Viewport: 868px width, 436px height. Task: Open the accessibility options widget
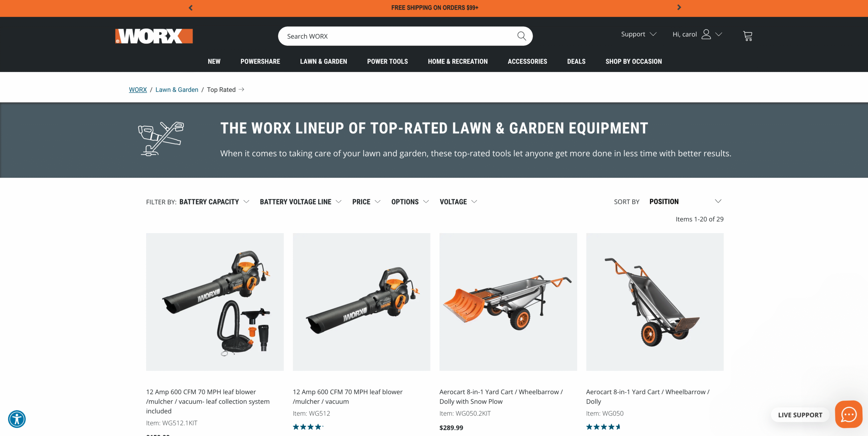click(x=17, y=419)
